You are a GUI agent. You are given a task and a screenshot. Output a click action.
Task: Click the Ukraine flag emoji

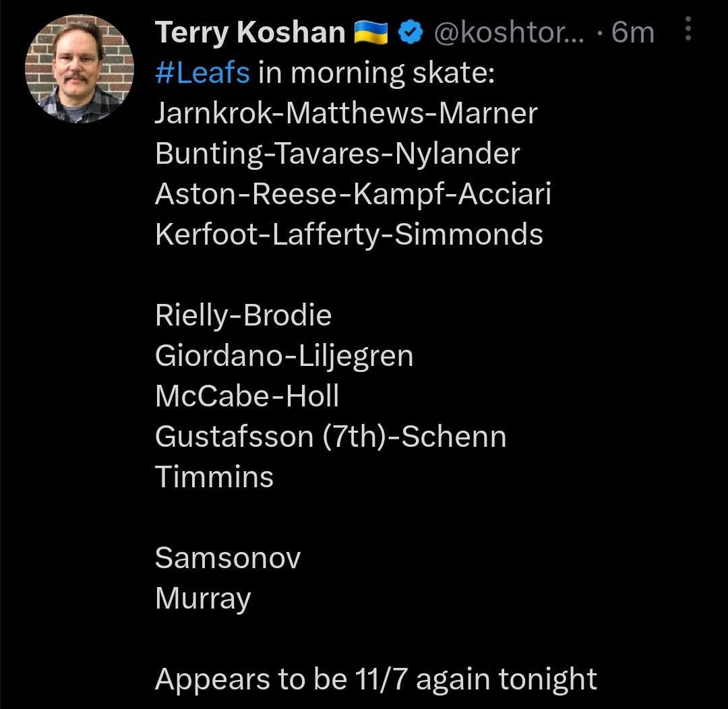click(x=371, y=32)
